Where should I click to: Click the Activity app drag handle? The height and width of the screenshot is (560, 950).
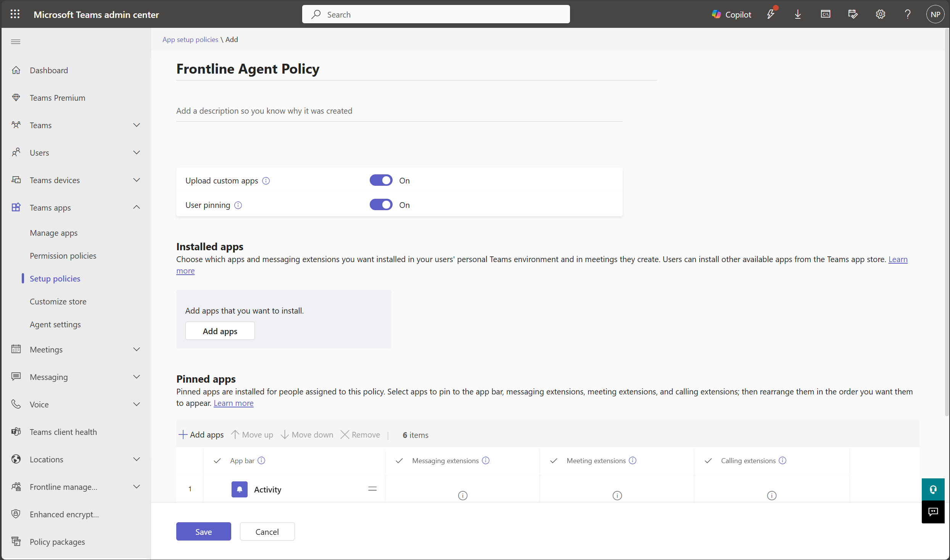[x=372, y=489]
